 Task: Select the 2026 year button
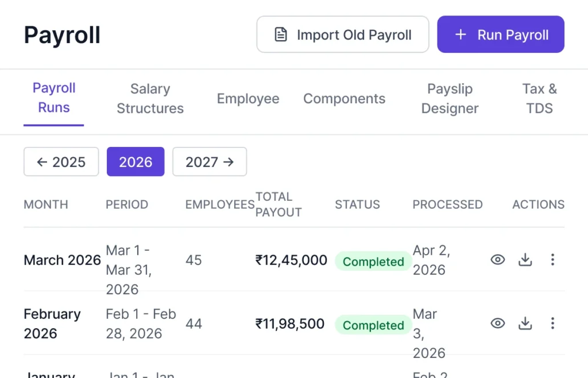tap(136, 162)
